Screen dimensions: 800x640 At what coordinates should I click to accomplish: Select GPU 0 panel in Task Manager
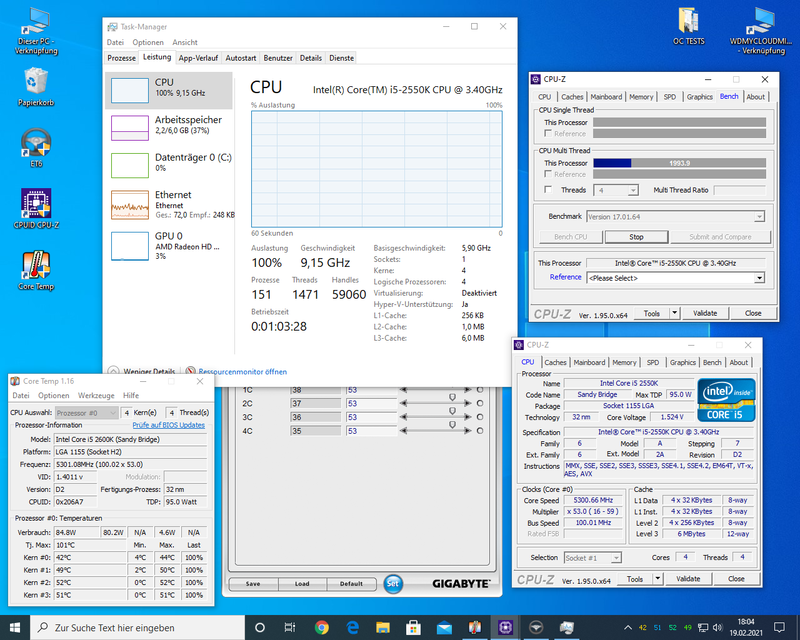(169, 245)
